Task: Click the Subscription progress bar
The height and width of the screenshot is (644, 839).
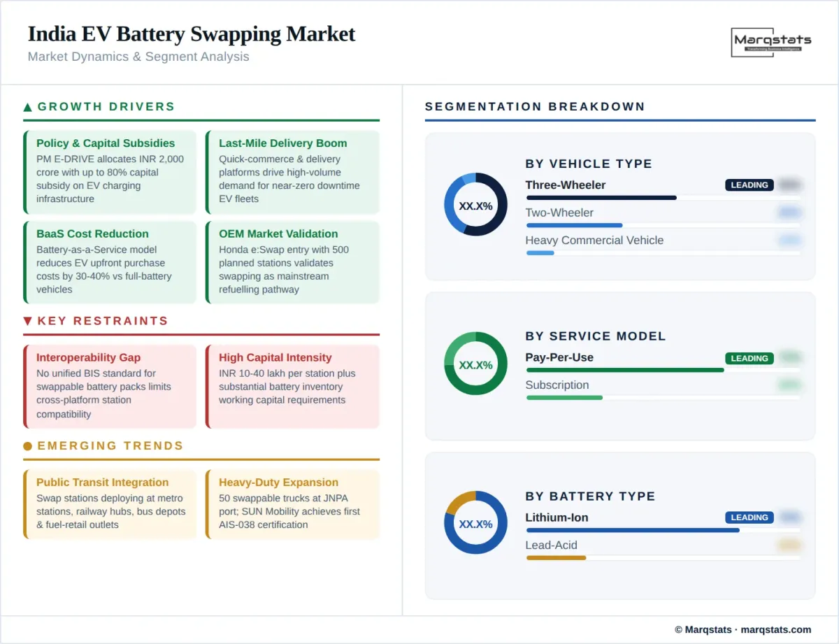Action: coord(564,398)
